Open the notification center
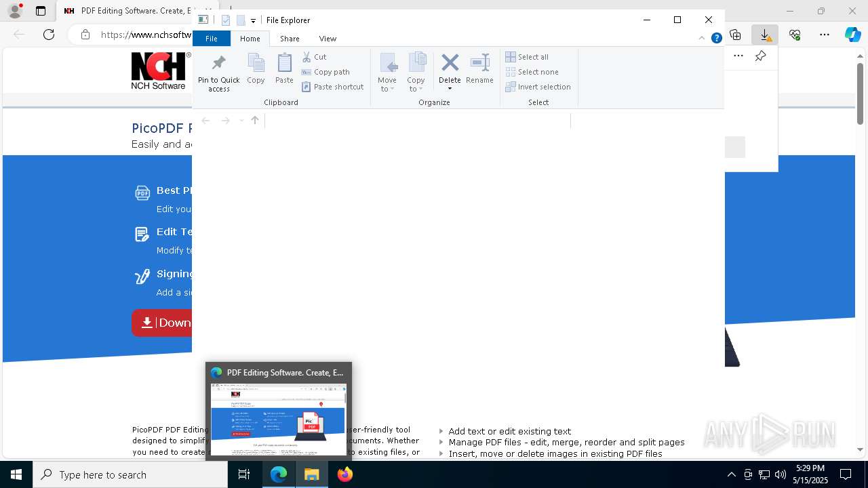This screenshot has width=868, height=488. click(x=846, y=474)
